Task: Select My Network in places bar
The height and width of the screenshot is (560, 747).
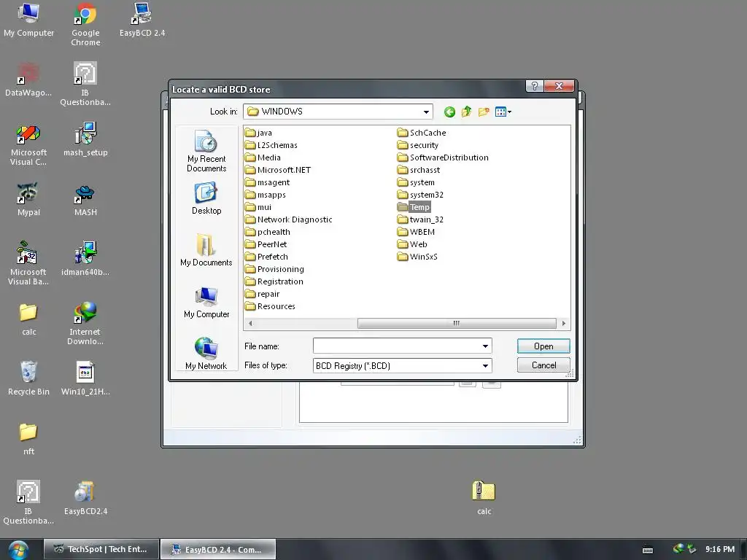Action: 206,354
